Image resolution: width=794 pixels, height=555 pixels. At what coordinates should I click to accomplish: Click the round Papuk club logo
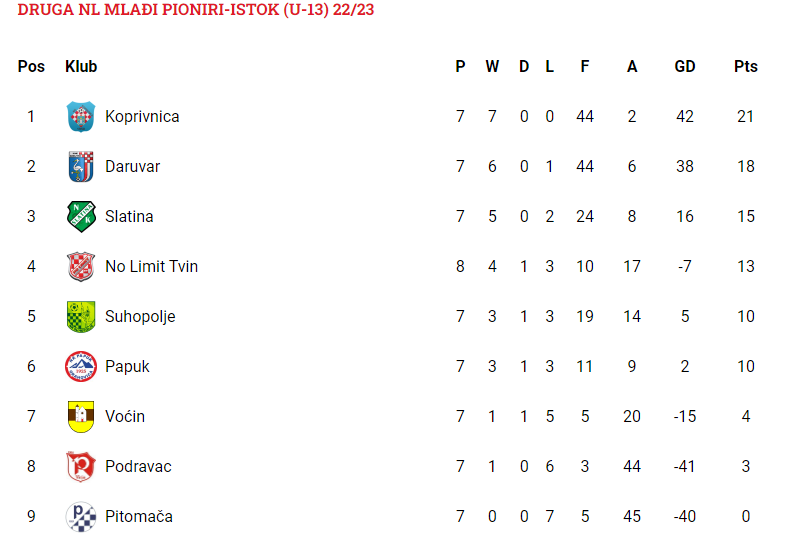(81, 366)
